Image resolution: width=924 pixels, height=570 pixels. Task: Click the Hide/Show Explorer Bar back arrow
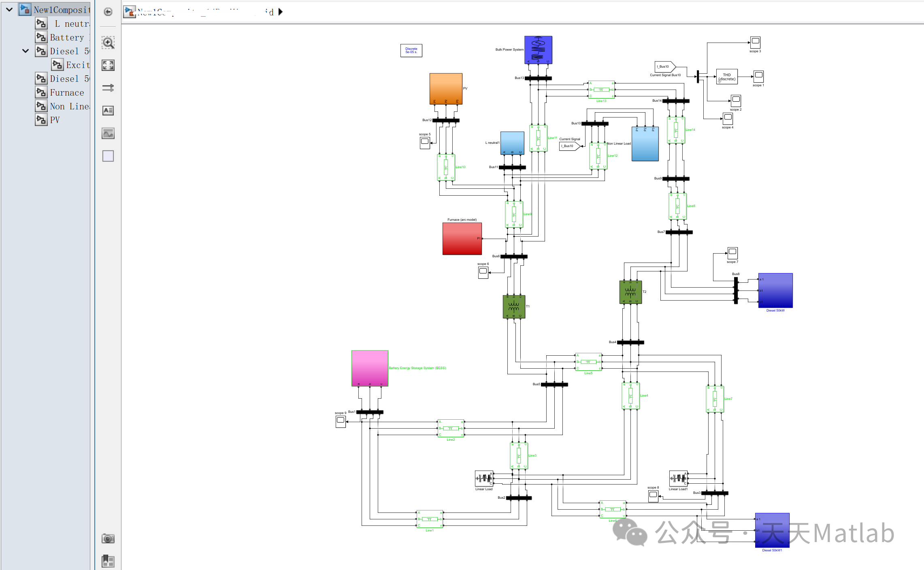(108, 12)
